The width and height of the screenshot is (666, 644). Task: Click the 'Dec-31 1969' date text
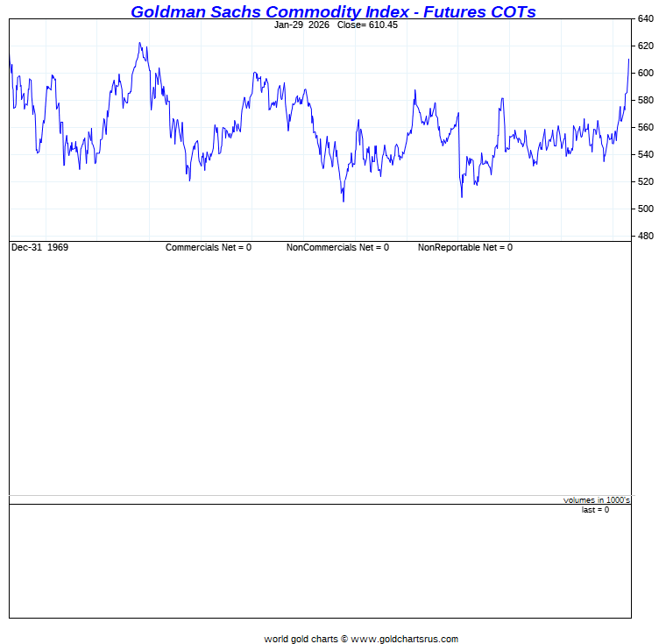click(x=40, y=247)
